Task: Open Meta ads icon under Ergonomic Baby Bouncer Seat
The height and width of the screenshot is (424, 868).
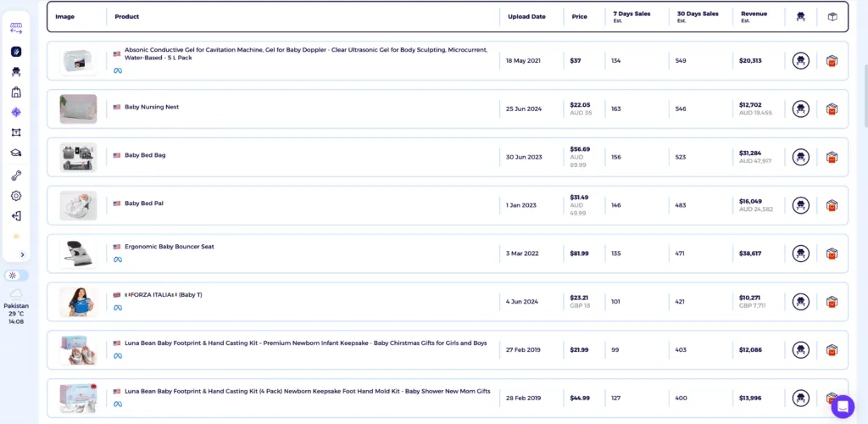Action: (x=118, y=259)
